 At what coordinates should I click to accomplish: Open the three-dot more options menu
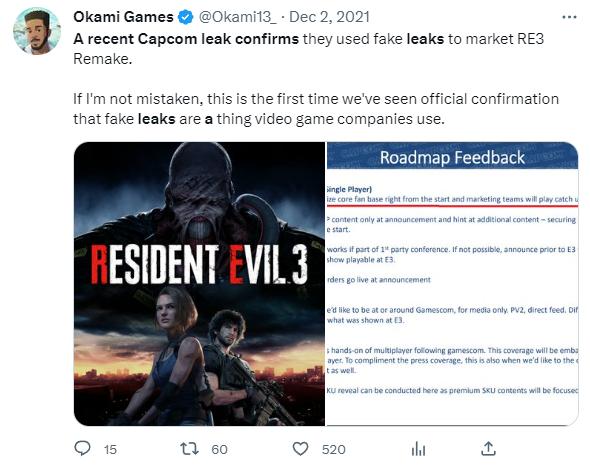coord(569,17)
